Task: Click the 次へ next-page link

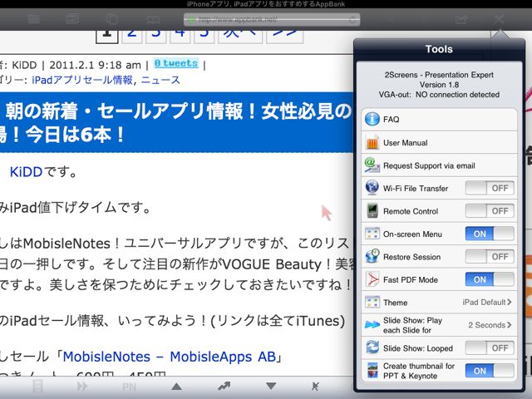Action: coord(240,36)
